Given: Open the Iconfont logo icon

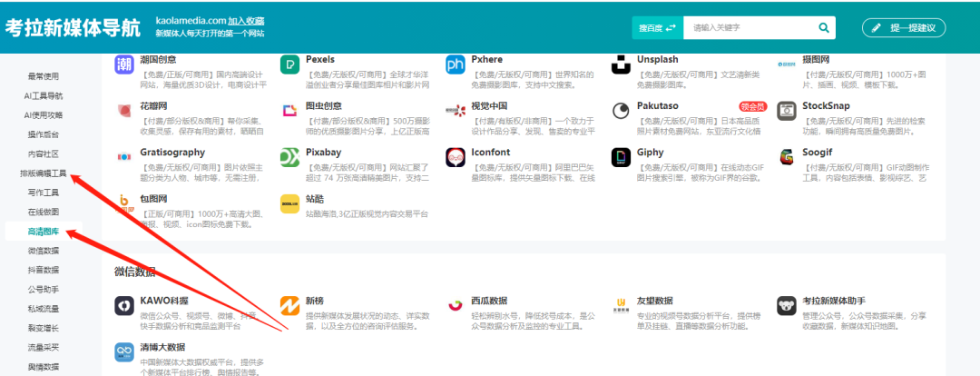Looking at the screenshot, I should click(456, 157).
